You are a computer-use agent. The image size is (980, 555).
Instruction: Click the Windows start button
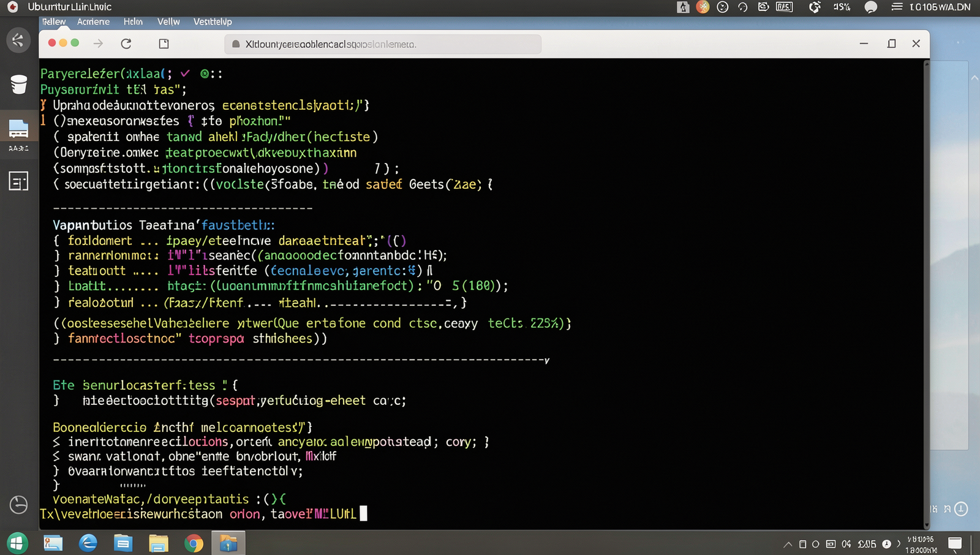17,543
